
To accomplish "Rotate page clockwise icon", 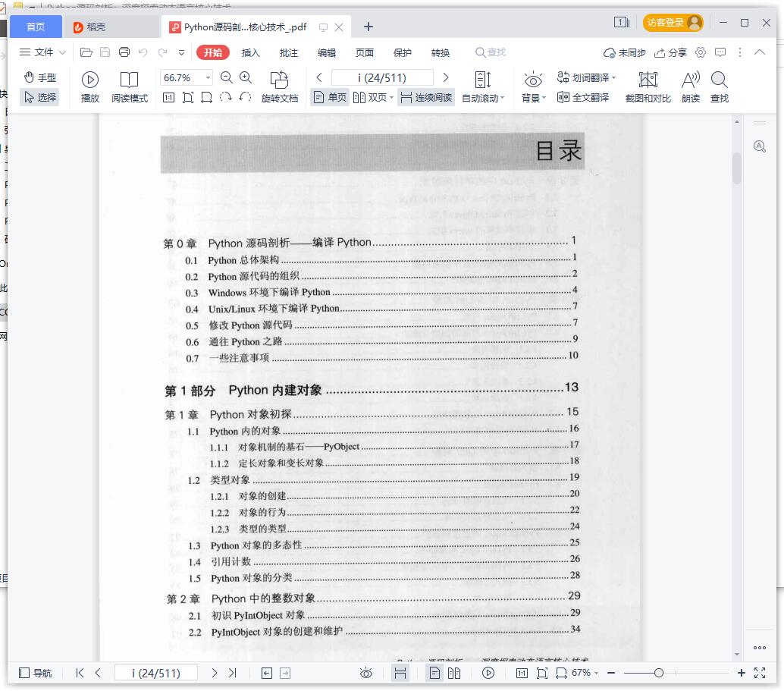I will pyautogui.click(x=226, y=97).
